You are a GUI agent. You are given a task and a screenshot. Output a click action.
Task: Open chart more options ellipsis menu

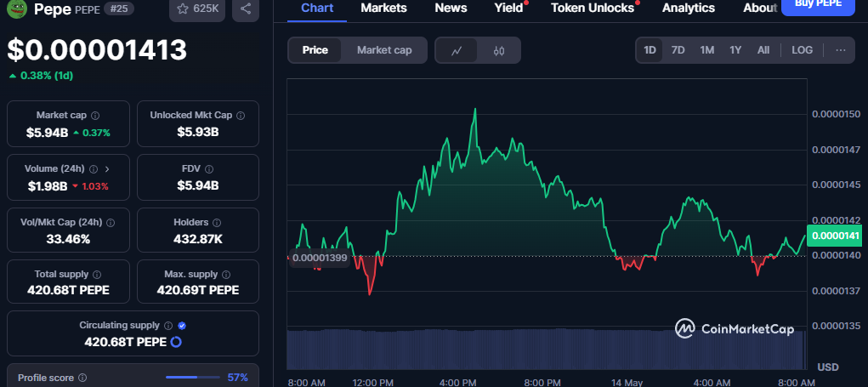(840, 50)
